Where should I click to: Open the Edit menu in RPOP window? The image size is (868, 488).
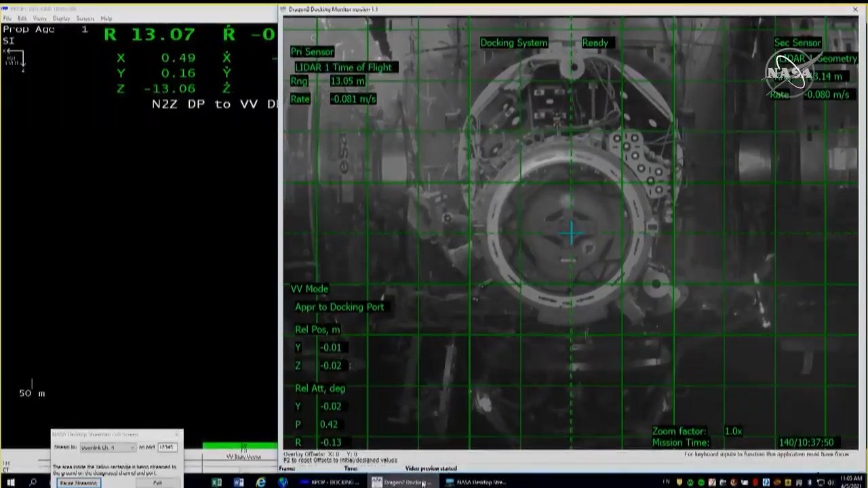[22, 18]
